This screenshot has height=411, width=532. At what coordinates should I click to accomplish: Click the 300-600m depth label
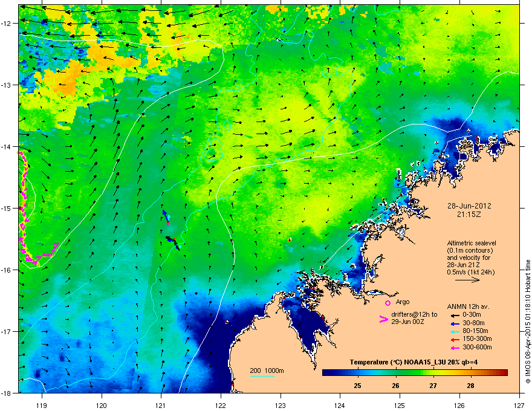[477, 348]
